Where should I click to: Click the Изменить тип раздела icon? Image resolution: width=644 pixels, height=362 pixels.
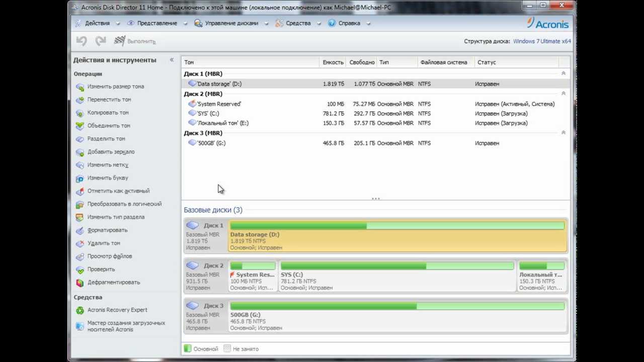click(79, 217)
